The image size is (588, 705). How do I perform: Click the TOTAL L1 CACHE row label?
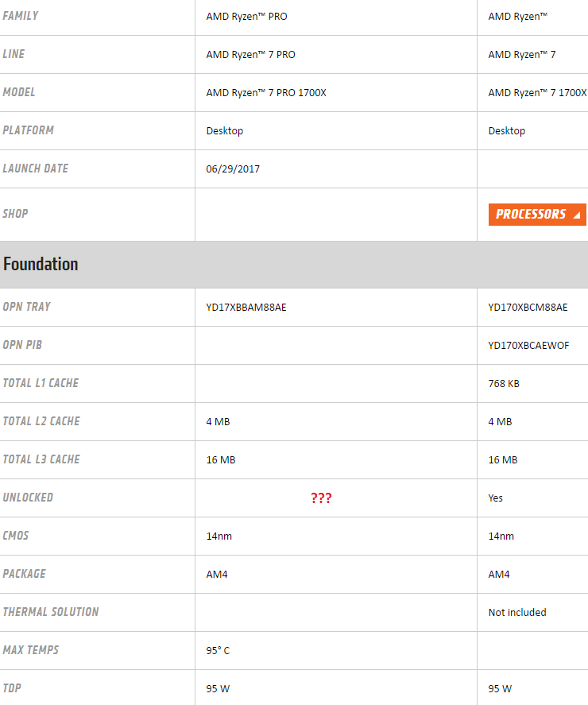[41, 383]
